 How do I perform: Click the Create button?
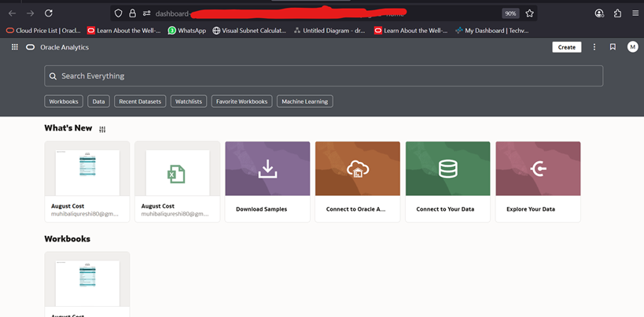pyautogui.click(x=567, y=47)
